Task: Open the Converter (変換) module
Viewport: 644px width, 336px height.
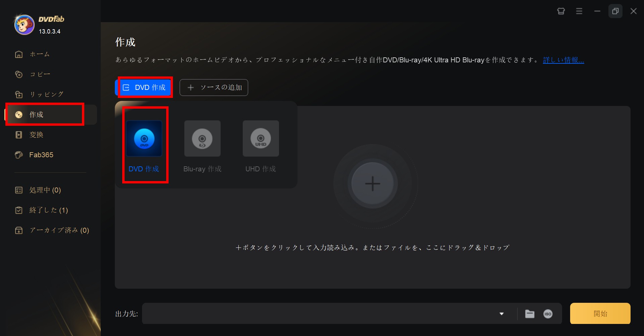Action: point(36,134)
